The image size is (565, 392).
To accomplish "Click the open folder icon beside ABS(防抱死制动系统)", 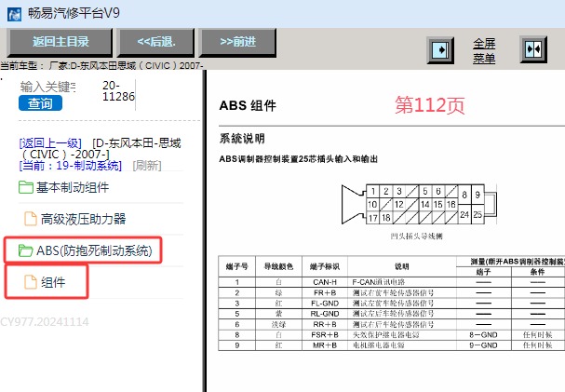I will click(x=25, y=250).
